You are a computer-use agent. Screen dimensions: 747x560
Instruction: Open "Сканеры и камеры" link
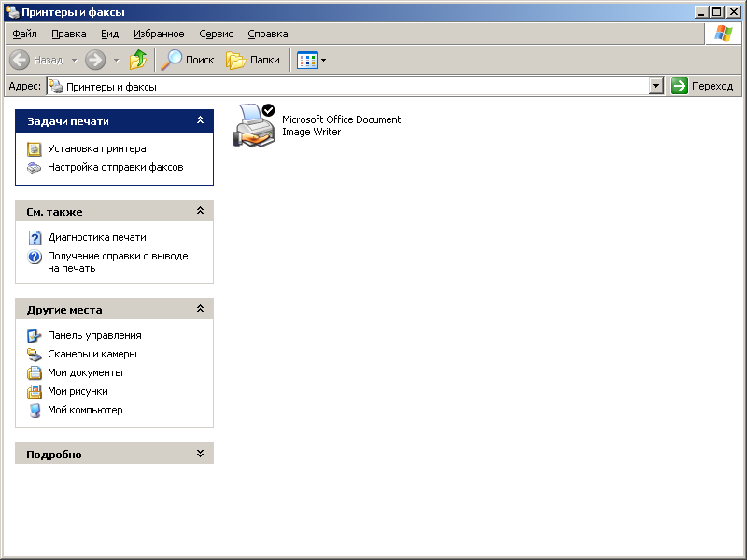click(92, 354)
